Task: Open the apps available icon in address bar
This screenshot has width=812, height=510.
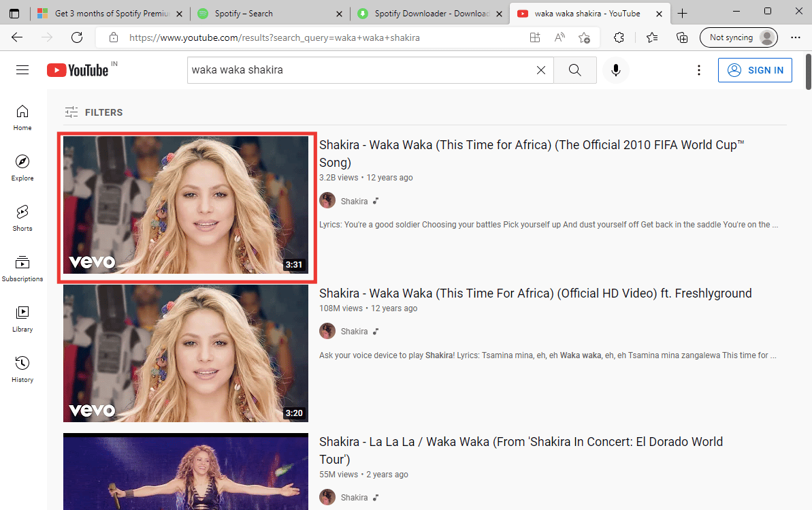Action: tap(535, 37)
